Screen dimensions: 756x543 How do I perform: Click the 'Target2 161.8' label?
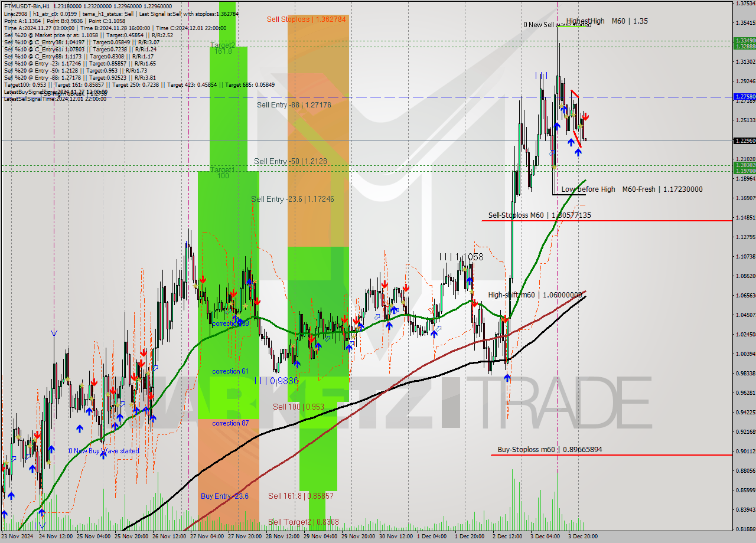223,48
